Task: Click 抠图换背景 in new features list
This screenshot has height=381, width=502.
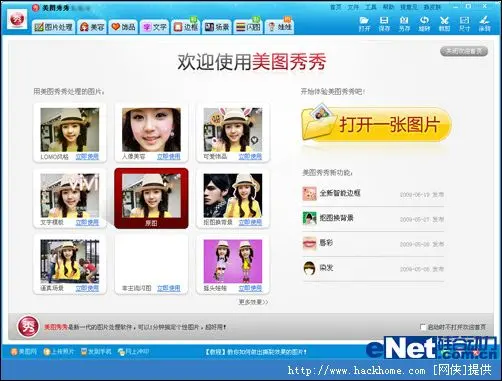Action: (337, 218)
